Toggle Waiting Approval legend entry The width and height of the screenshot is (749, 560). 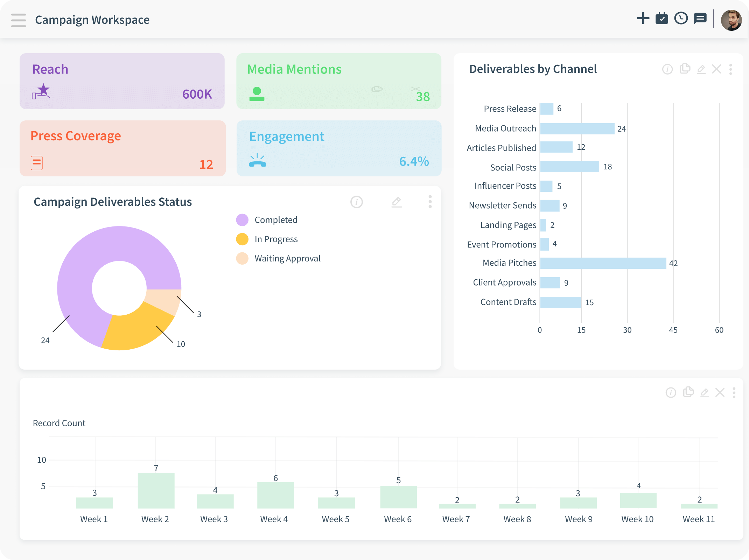pos(287,258)
